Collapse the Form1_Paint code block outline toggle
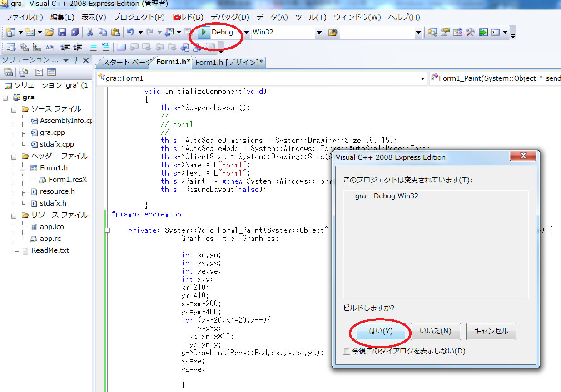This screenshot has height=392, width=561. point(108,230)
